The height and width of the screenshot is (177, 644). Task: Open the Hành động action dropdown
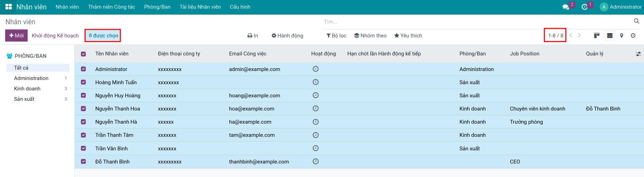pos(287,36)
